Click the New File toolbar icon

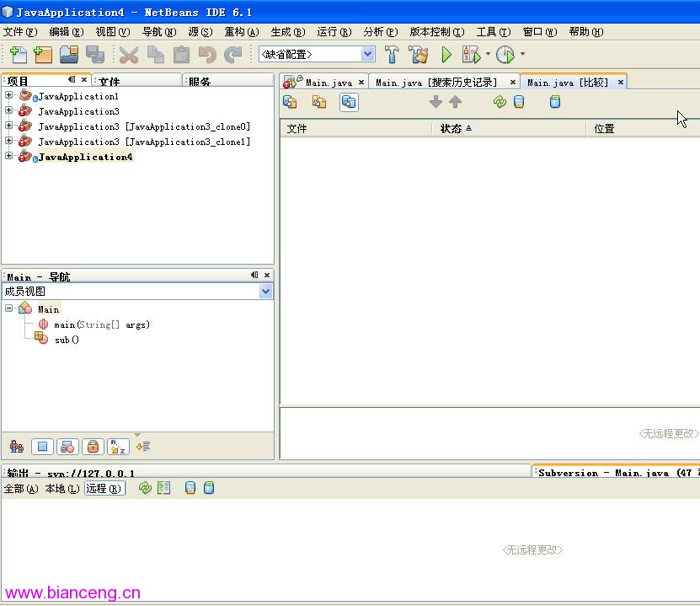point(18,55)
